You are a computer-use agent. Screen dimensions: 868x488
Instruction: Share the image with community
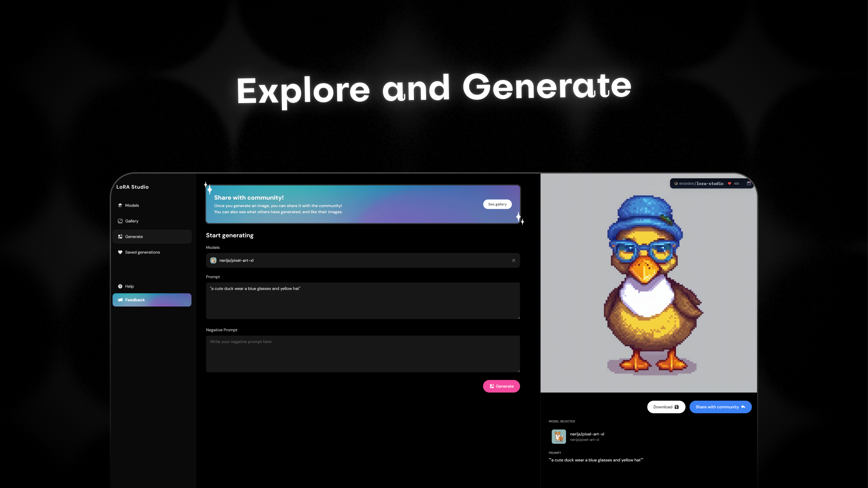tap(720, 407)
